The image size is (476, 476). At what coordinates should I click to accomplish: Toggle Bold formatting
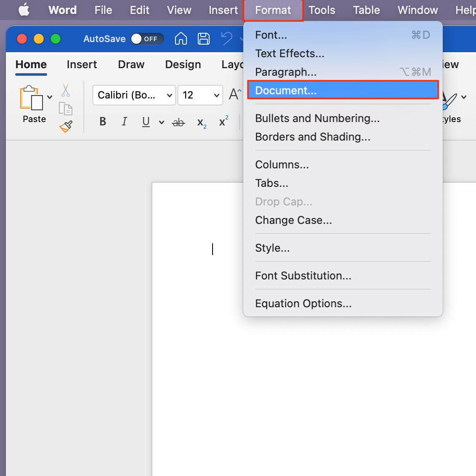click(x=103, y=122)
